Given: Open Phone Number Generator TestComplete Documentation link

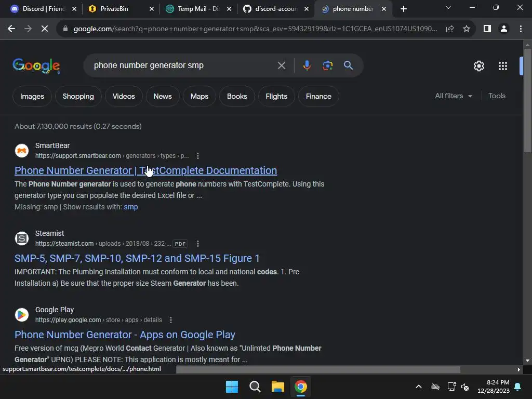Looking at the screenshot, I should tap(146, 170).
